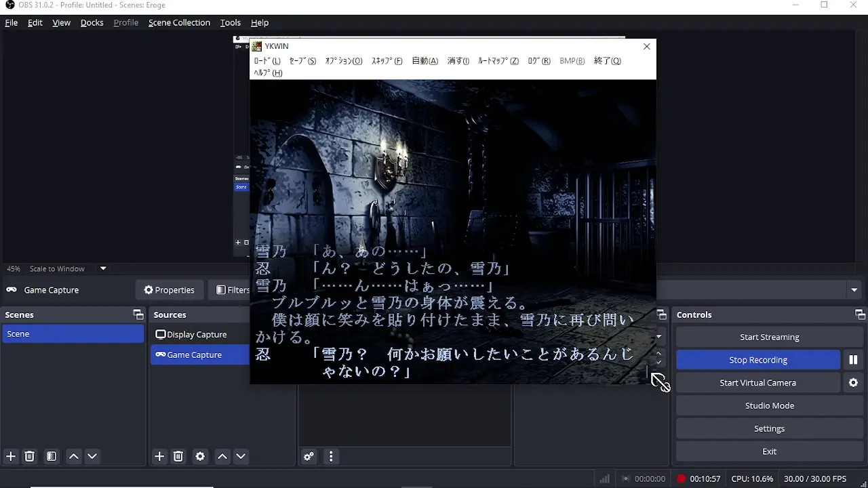Open the セーブ(S) menu in YKWIN
The width and height of the screenshot is (868, 488).
(302, 61)
